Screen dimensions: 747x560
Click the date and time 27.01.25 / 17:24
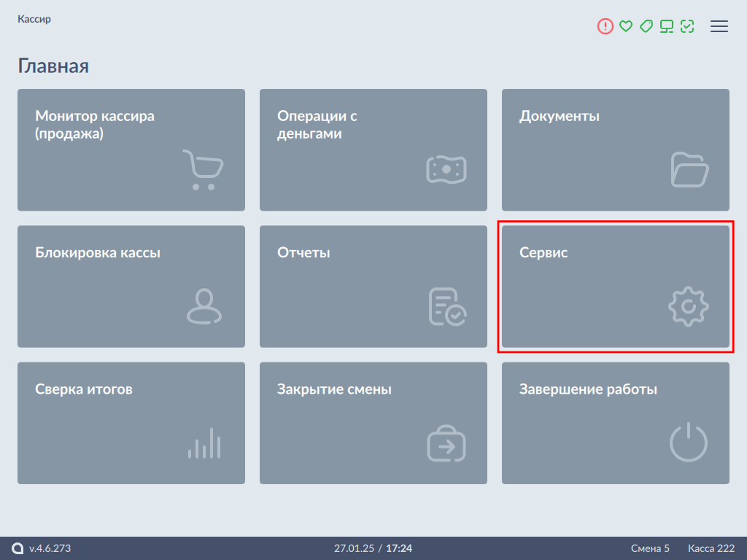pyautogui.click(x=373, y=548)
